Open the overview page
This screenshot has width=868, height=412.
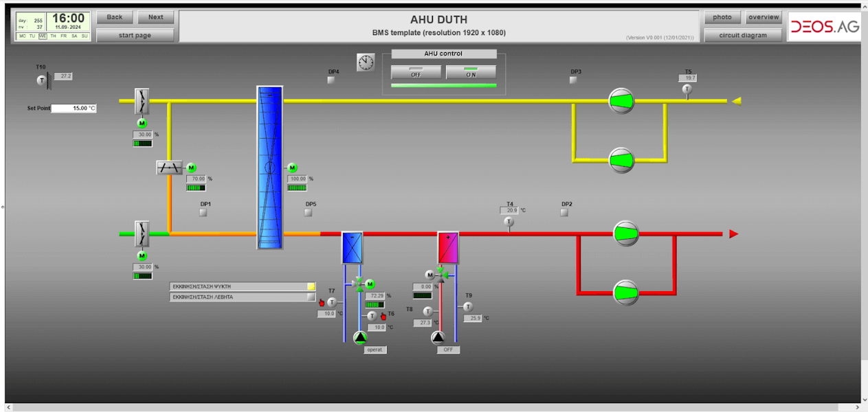(764, 17)
